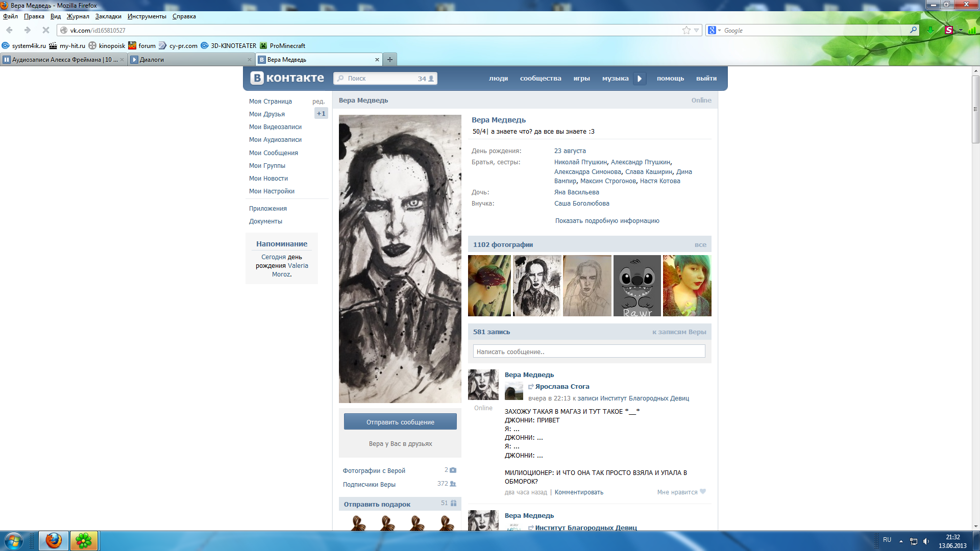Bookmark page with the star icon
The image size is (980, 551).
(x=687, y=30)
